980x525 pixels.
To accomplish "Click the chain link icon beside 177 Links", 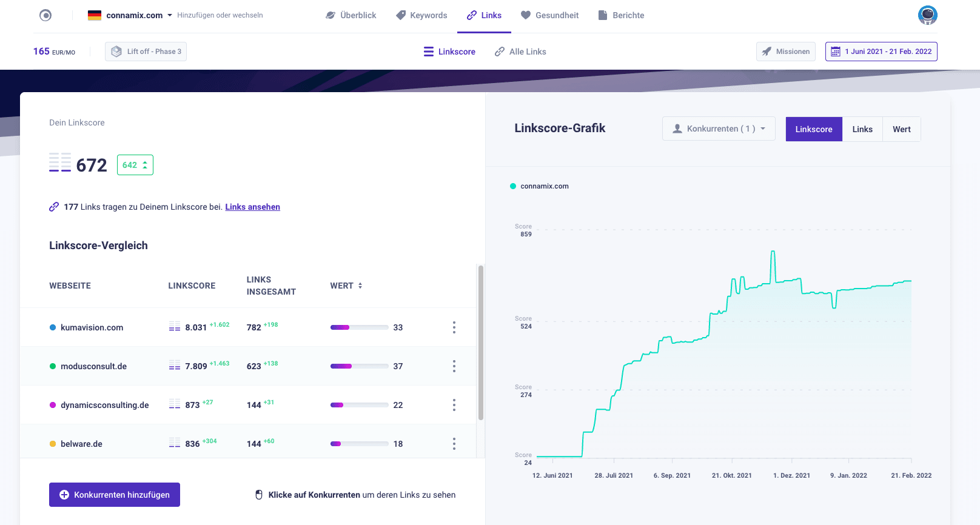I will 54,207.
